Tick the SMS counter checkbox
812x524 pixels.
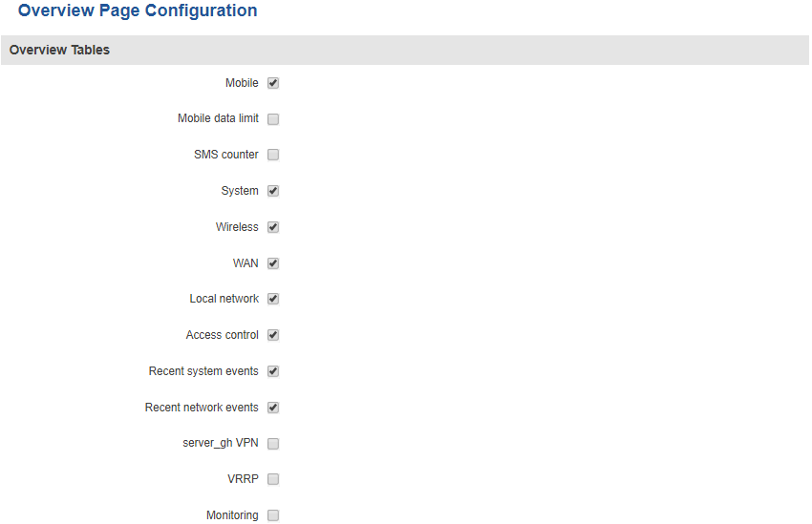tap(273, 155)
